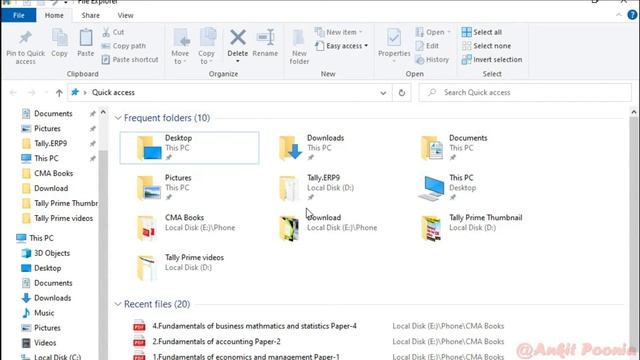Open 4.Fundamentals of business mathmatics Paper-4 file
Screen dimensions: 640x360
point(254,326)
